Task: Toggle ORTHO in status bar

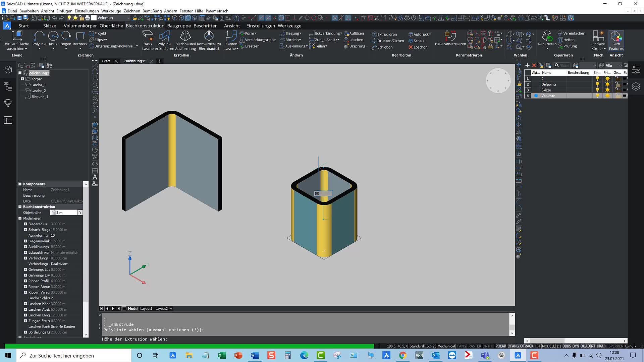Action: [x=488, y=346]
